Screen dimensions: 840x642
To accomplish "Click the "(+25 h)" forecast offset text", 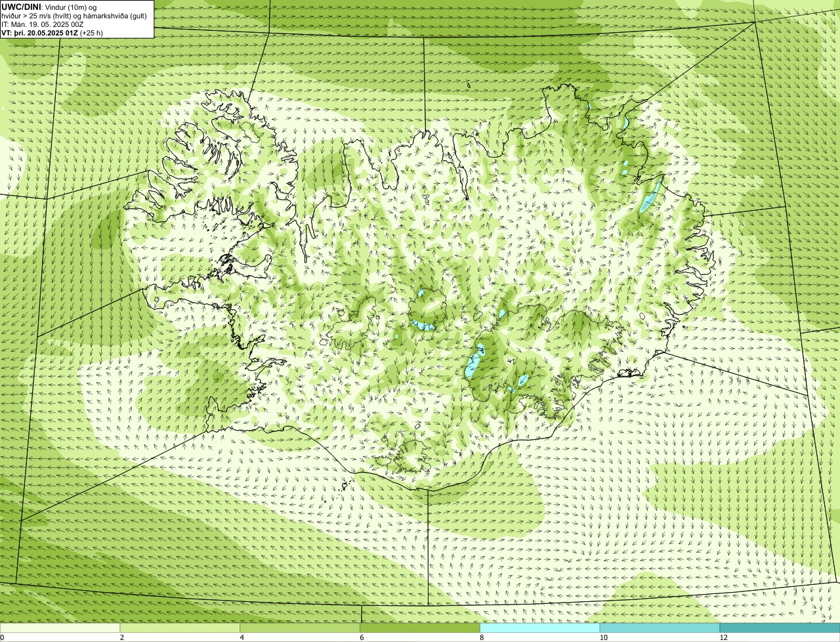I will click(x=91, y=32).
